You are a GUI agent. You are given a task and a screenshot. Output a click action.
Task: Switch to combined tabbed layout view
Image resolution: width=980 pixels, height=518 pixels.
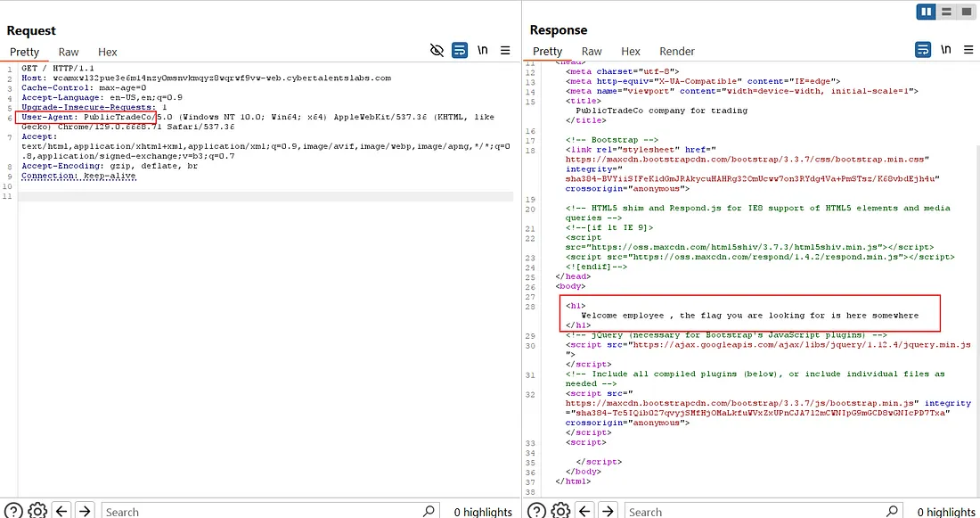(967, 12)
